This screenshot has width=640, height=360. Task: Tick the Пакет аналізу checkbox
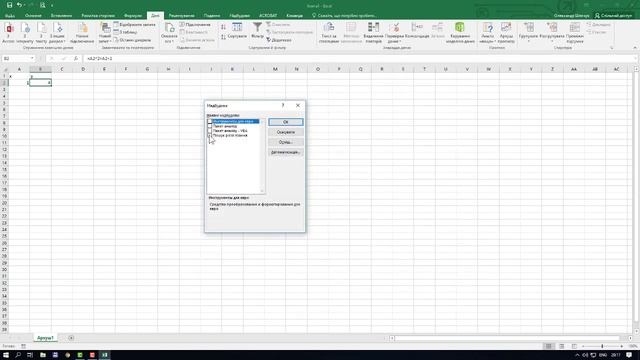210,126
